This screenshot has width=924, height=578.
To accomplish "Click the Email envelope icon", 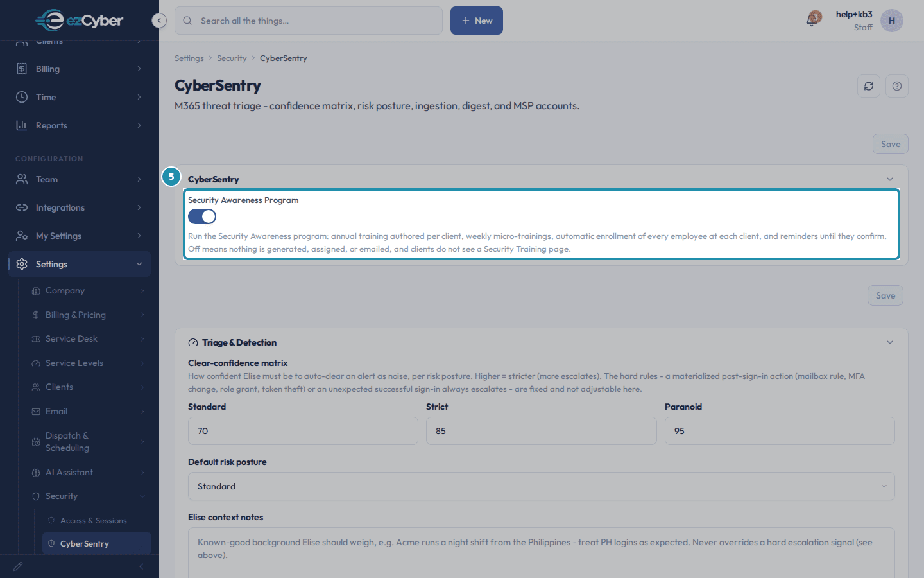I will (36, 412).
